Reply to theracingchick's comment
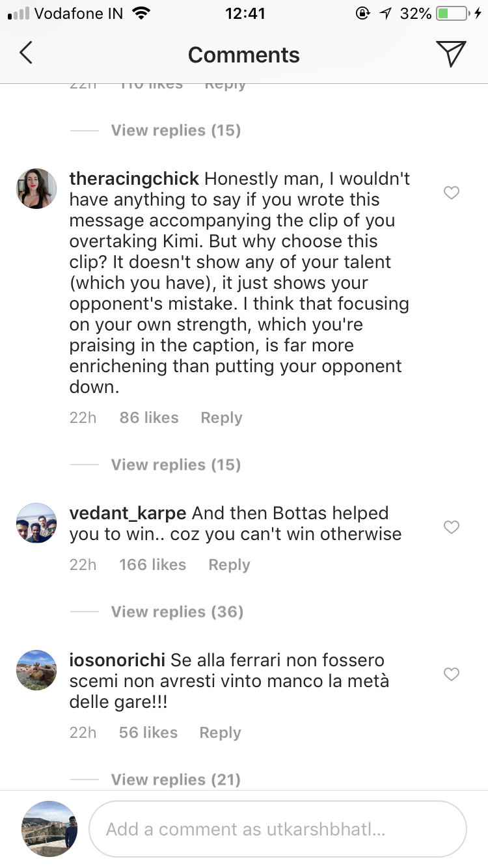 point(221,418)
